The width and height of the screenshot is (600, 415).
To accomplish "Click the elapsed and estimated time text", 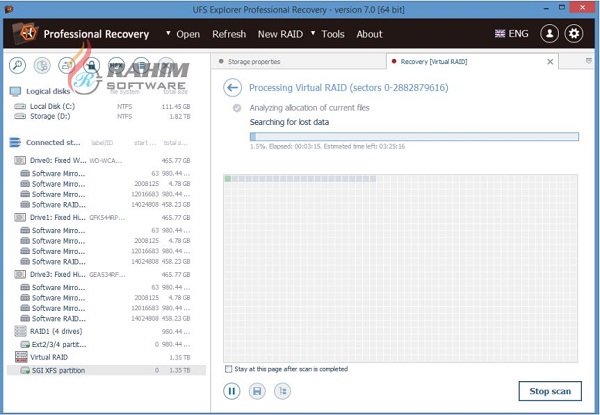I will pyautogui.click(x=327, y=146).
